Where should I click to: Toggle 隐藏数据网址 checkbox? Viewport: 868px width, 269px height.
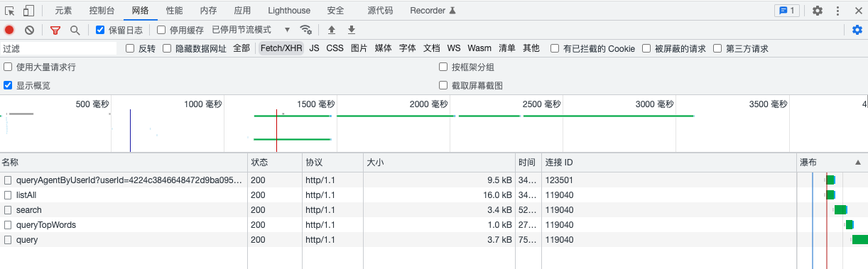coord(167,48)
